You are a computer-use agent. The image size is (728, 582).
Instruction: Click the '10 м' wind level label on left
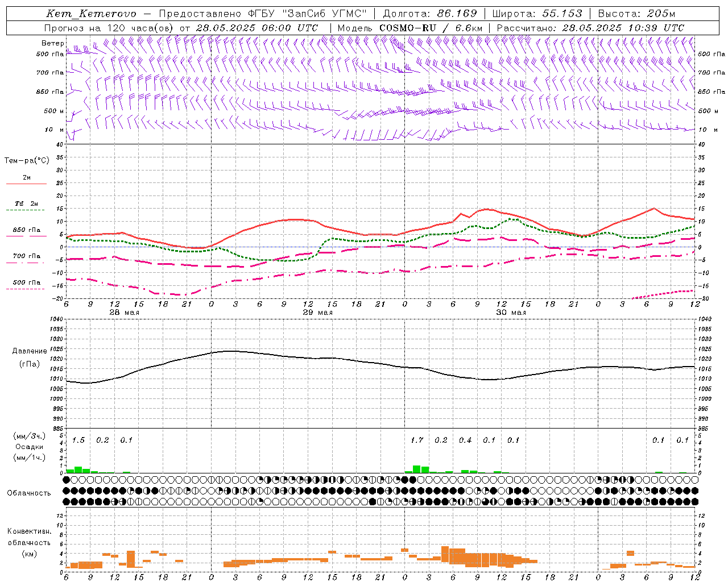click(x=55, y=130)
